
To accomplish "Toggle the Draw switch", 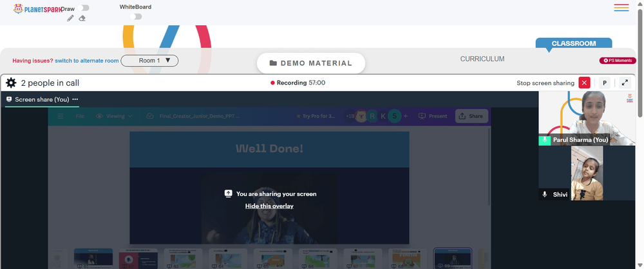I will coord(83,8).
